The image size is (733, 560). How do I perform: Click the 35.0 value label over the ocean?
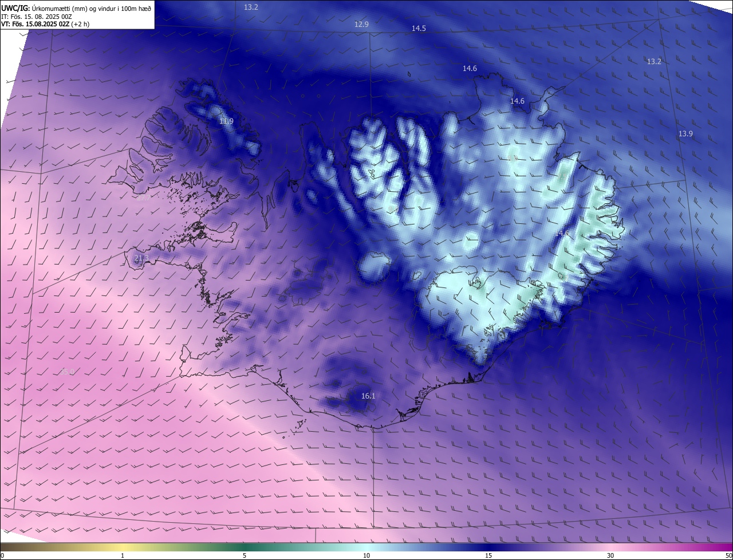pyautogui.click(x=67, y=372)
